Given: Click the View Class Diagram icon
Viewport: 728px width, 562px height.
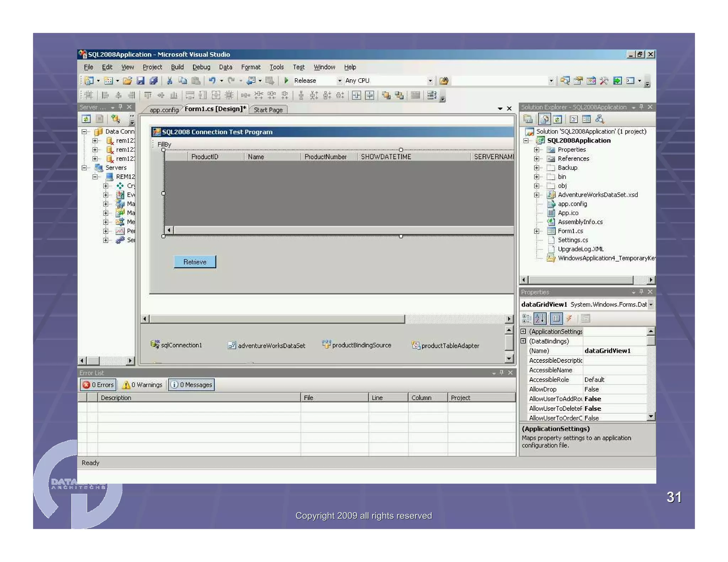Looking at the screenshot, I should pos(600,119).
